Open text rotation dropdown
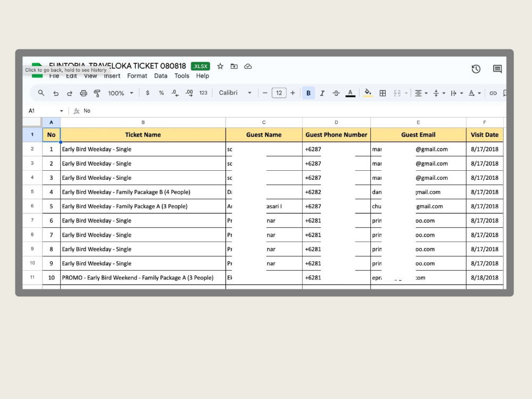The width and height of the screenshot is (532, 399). [475, 93]
